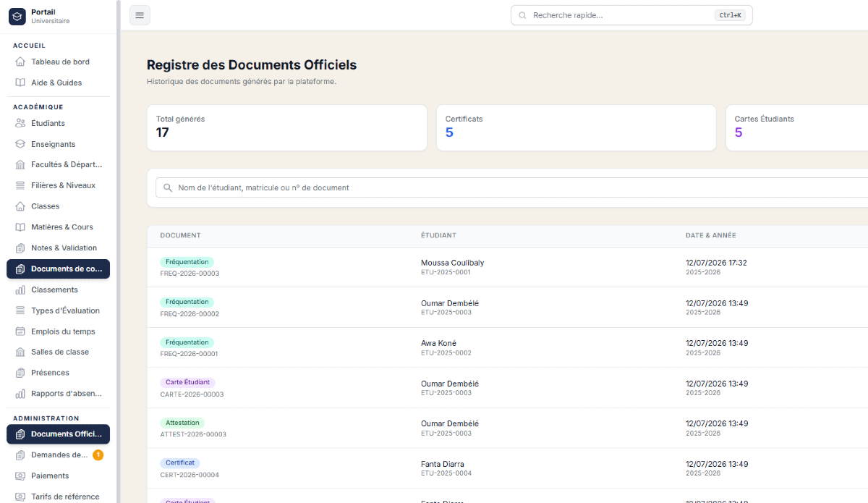
Task: Click the Paiements banknote icon
Action: point(20,475)
